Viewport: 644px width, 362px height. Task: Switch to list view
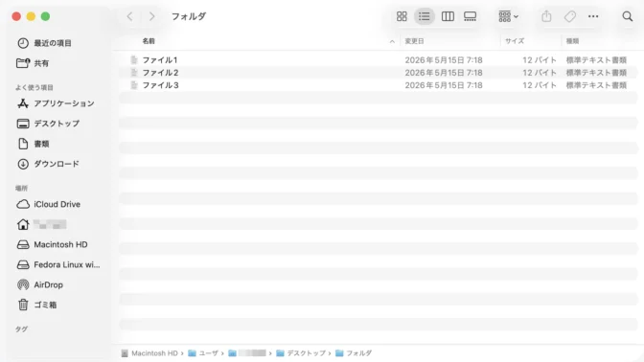[424, 16]
